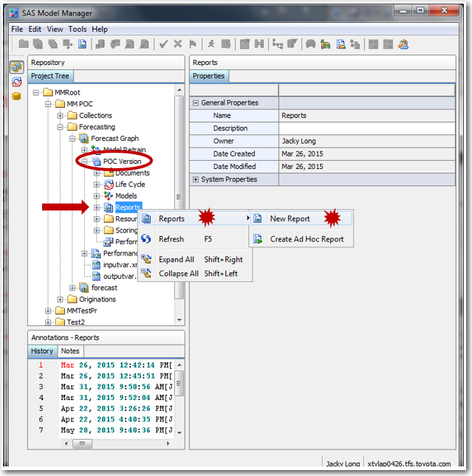Image resolution: width=472 pixels, height=476 pixels.
Task: Click the checkmark icon in the toolbar
Action: point(163,44)
